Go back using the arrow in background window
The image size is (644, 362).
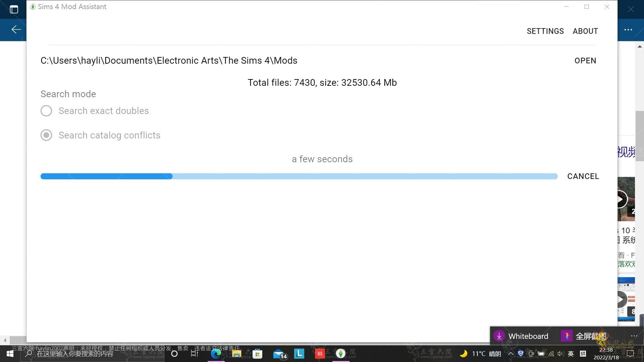click(16, 29)
